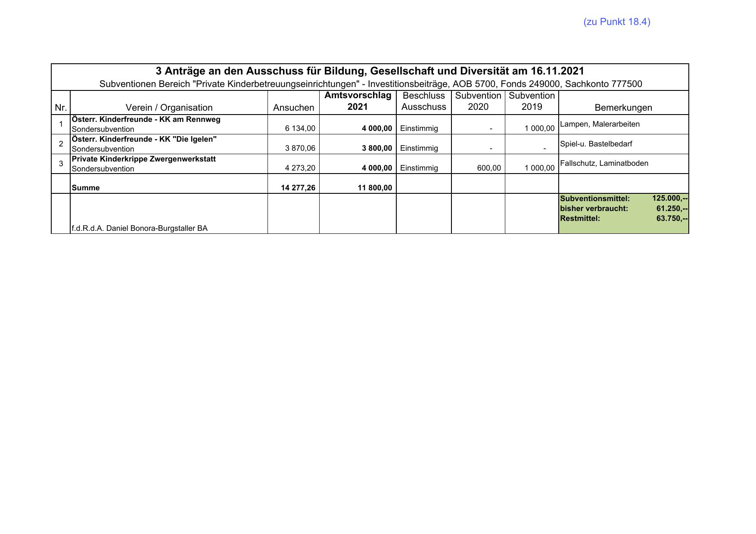Image resolution: width=756 pixels, height=534 pixels.
Task: Click the "Subvention 2019" column header
Action: pyautogui.click(x=532, y=101)
